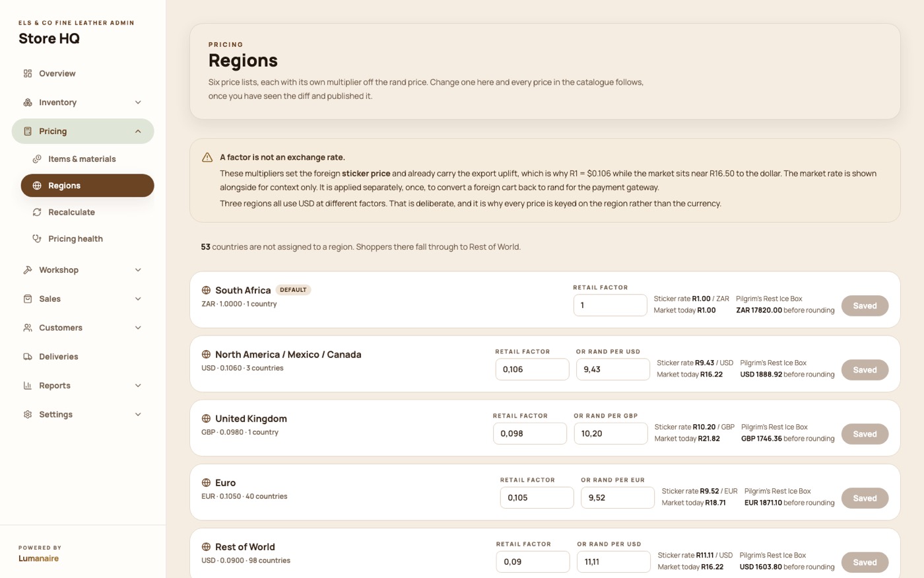
Task: Focus the rand per GBP field
Action: pos(610,433)
